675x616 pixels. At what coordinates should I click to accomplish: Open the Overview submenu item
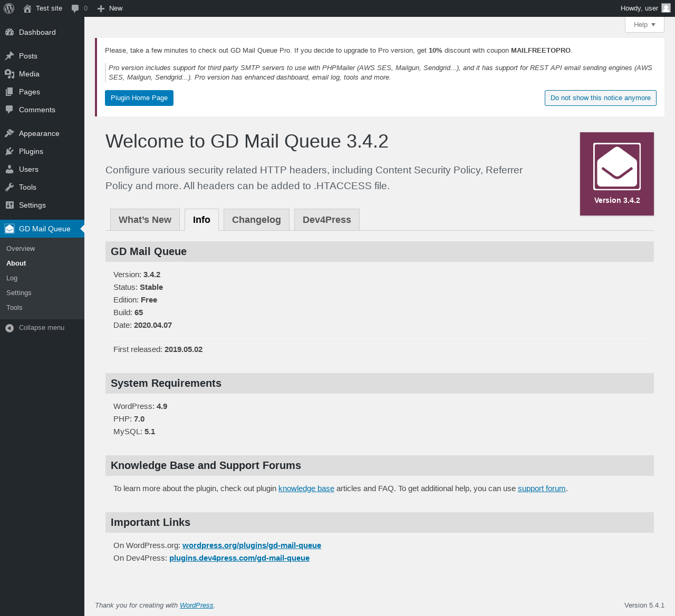[x=42, y=249]
